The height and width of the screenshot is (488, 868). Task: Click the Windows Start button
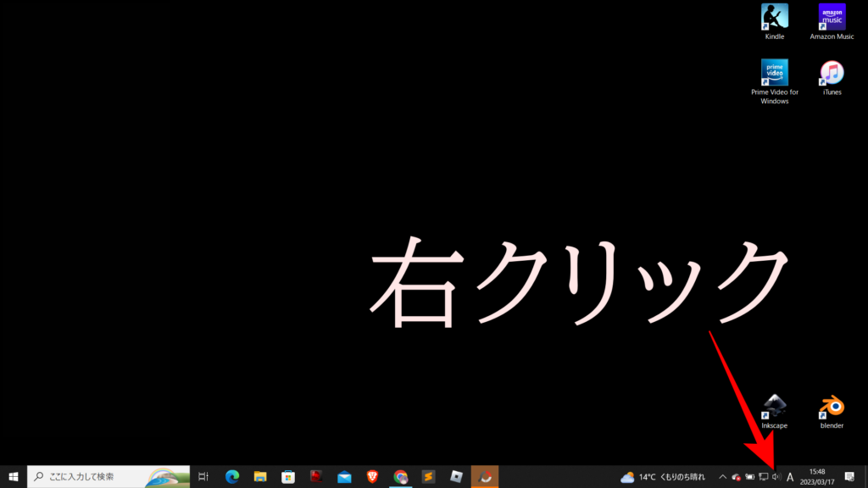click(x=14, y=477)
